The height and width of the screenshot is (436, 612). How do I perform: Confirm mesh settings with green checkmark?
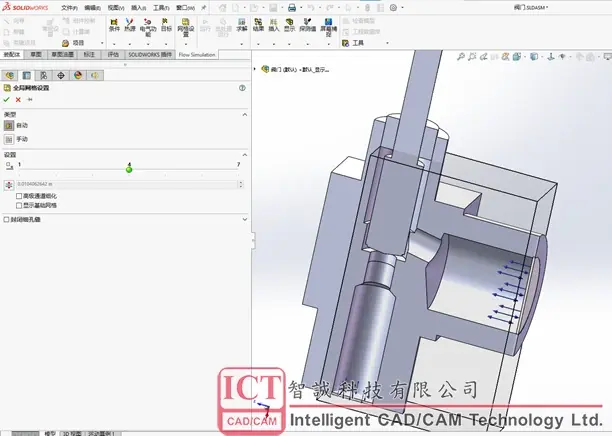click(6, 100)
